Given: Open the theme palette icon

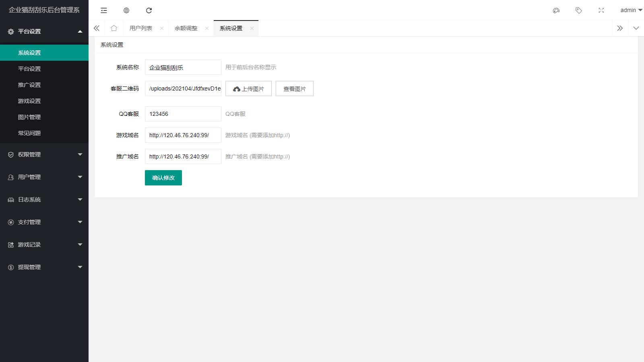Looking at the screenshot, I should (556, 10).
